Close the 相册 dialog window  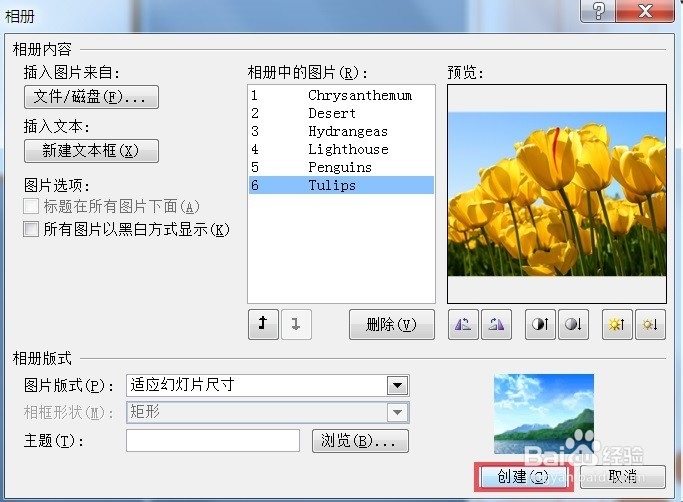click(x=645, y=10)
